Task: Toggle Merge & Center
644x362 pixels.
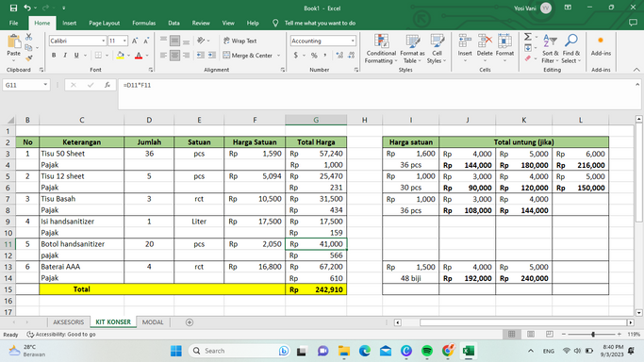Action: pos(248,55)
